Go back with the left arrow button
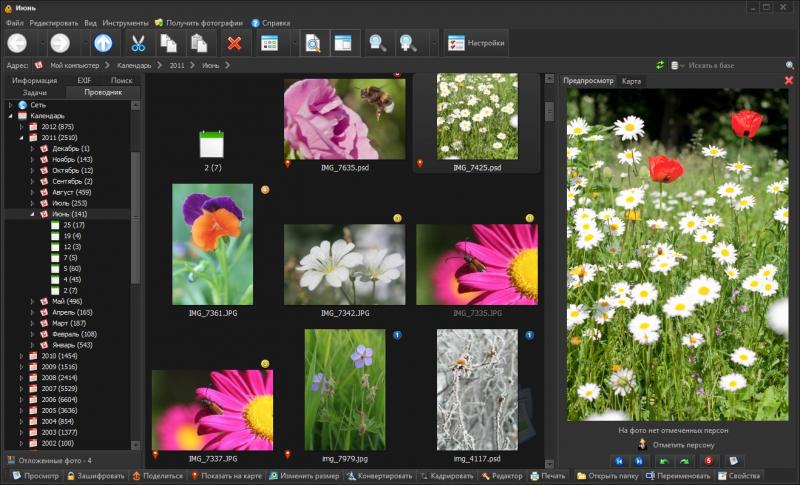The height and width of the screenshot is (485, 800). [x=17, y=43]
